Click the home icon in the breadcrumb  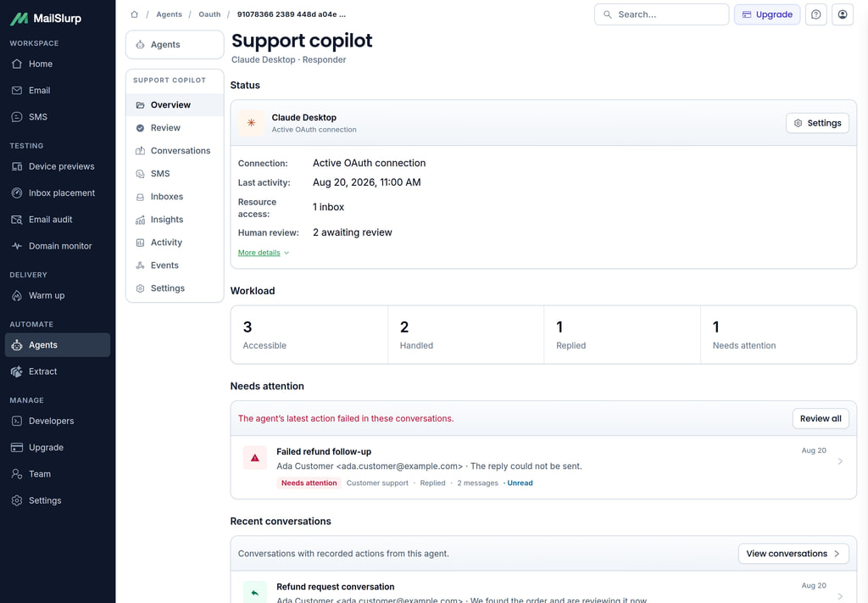point(135,14)
